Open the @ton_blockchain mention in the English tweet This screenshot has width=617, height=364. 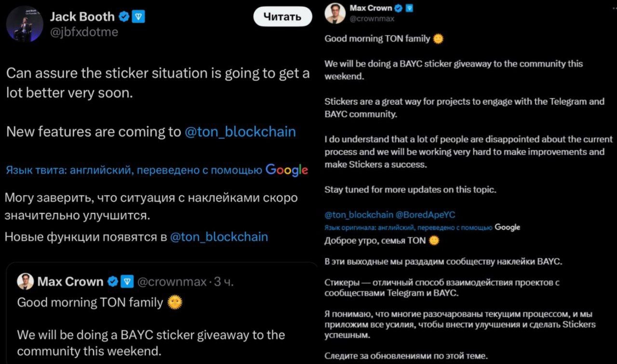pos(240,132)
